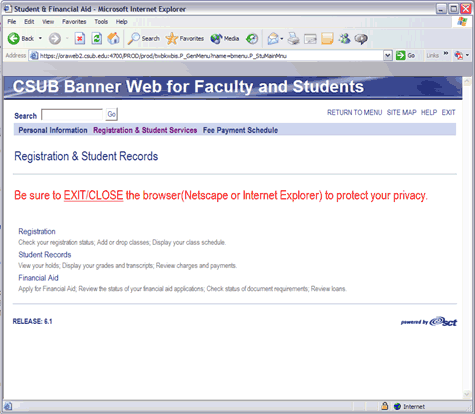Open the Back button history dropdown arrow
This screenshot has height=414, width=475.
click(x=40, y=38)
